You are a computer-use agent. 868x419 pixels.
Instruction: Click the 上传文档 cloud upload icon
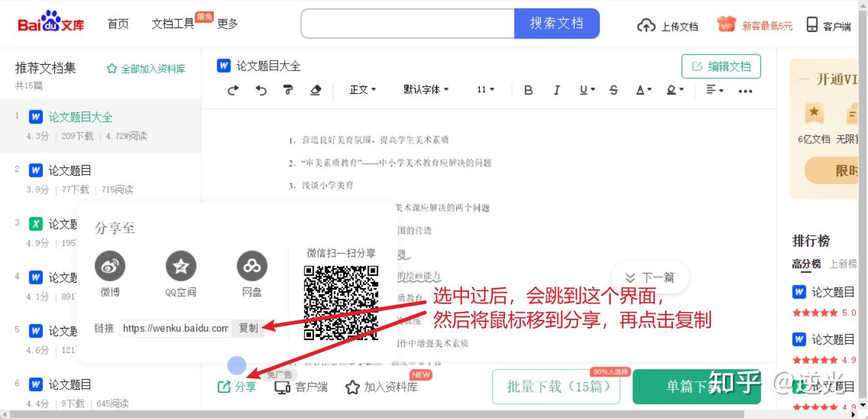(x=646, y=26)
